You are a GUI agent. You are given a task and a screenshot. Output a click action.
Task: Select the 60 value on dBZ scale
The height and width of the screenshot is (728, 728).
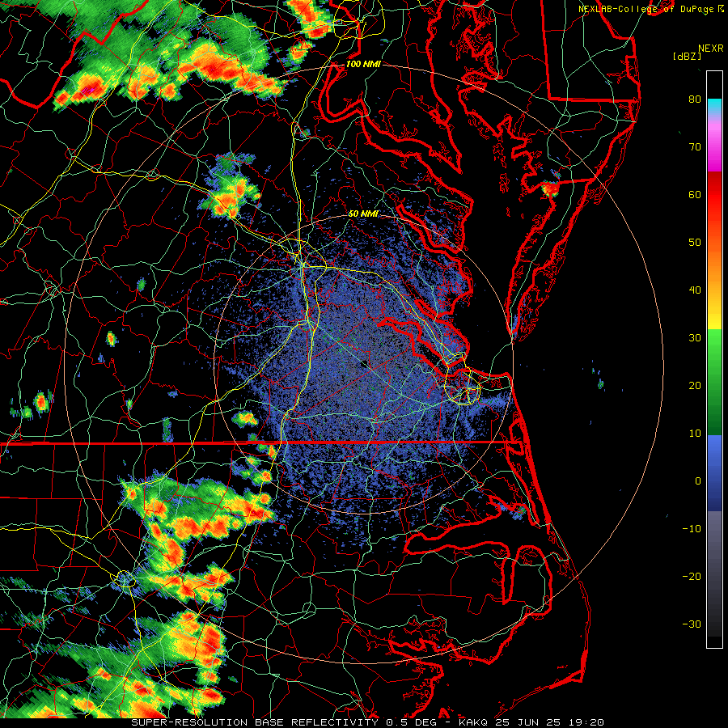tap(695, 194)
